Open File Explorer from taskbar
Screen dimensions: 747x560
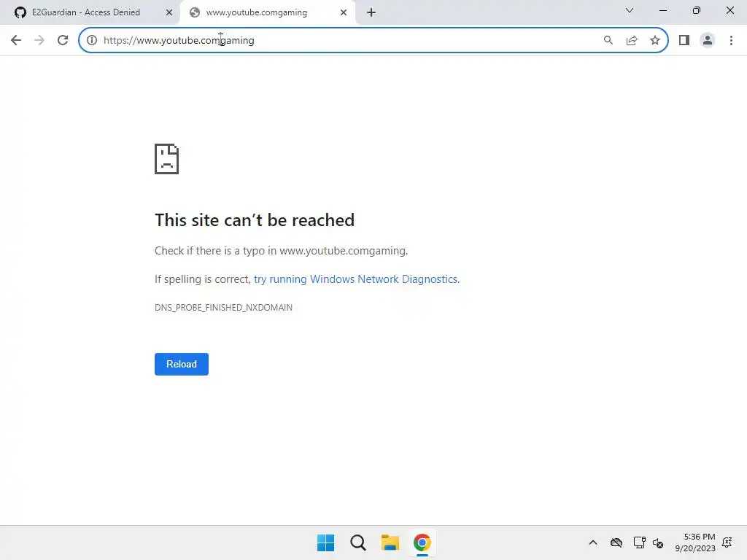tap(390, 542)
